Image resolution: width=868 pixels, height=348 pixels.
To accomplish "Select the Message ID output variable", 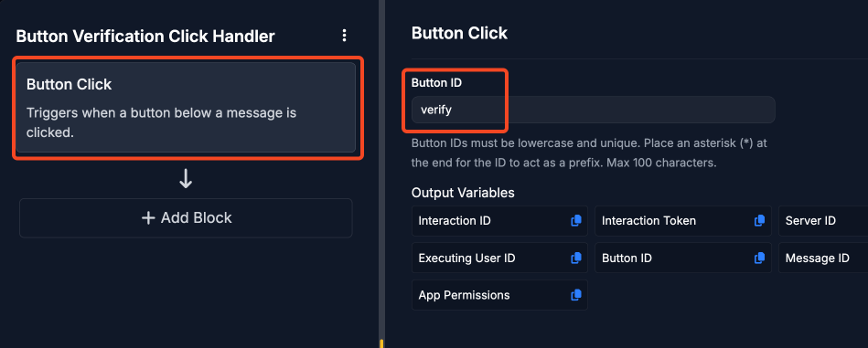I will pyautogui.click(x=823, y=258).
